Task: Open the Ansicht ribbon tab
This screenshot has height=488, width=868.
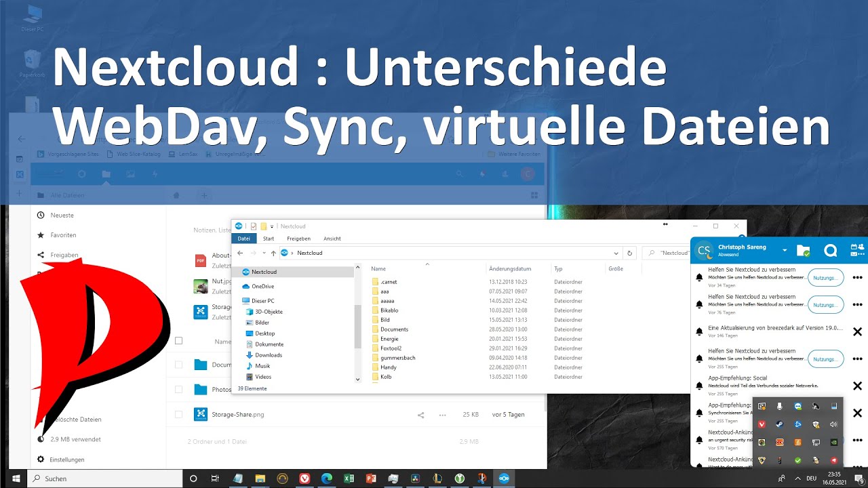Action: (332, 239)
